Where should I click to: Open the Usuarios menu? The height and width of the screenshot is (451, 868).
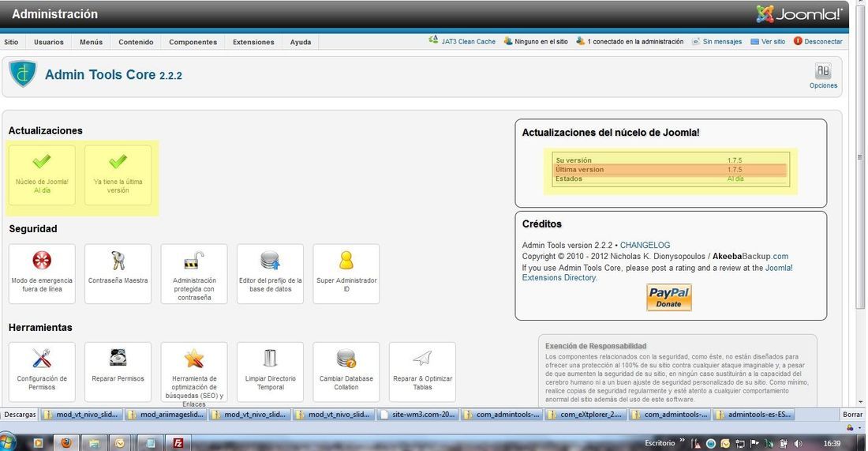click(49, 42)
